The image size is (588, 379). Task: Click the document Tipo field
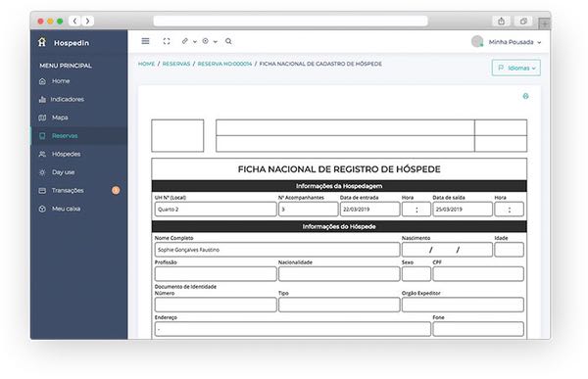(x=339, y=305)
